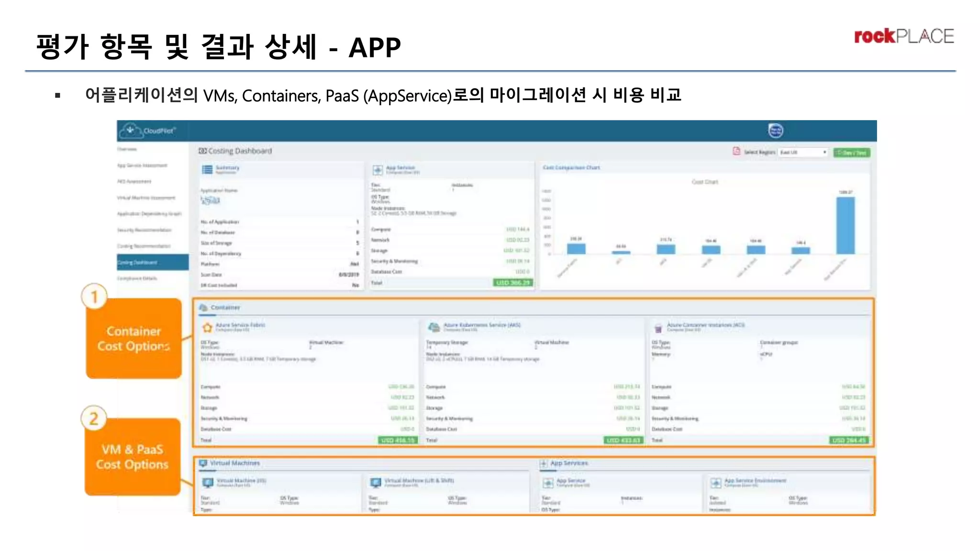The width and height of the screenshot is (980, 551).
Task: Click the shortest bar in Cost Chart
Action: [621, 252]
